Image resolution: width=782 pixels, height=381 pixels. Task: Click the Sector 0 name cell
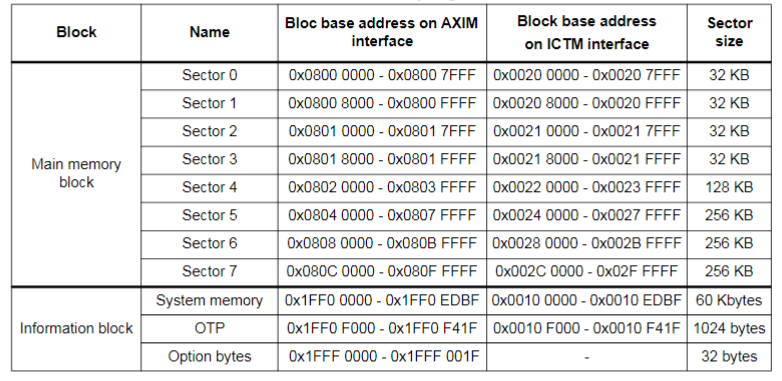[x=209, y=75]
